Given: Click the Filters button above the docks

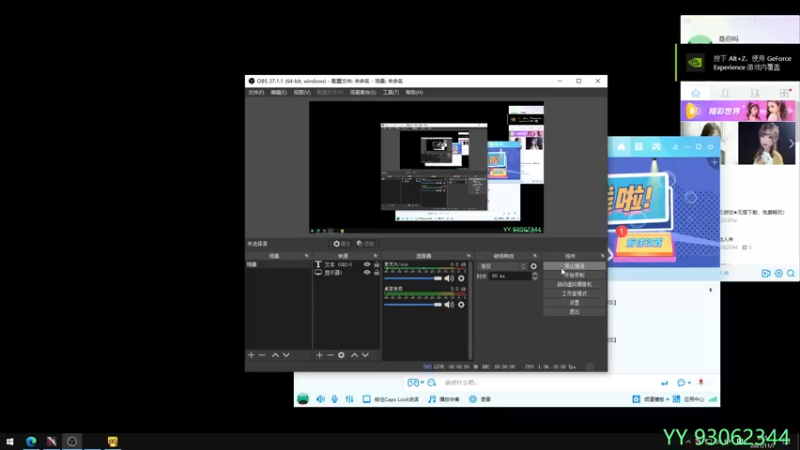Looking at the screenshot, I should pyautogui.click(x=365, y=244).
